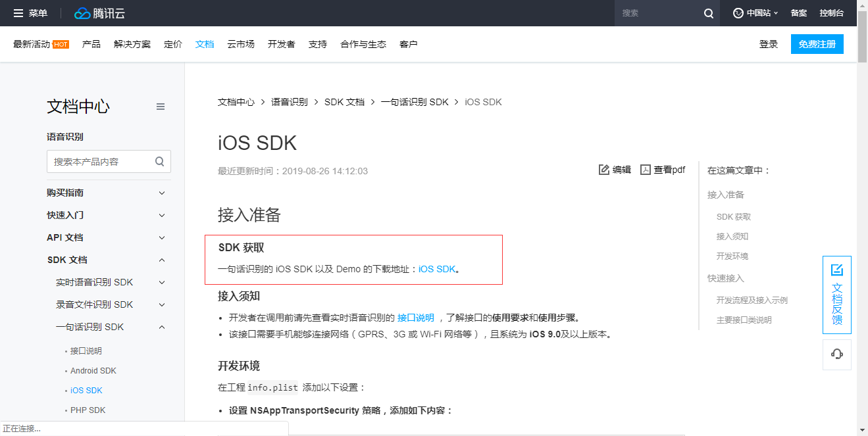Open the PHP SDK sidebar item
The height and width of the screenshot is (436, 868).
[88, 410]
